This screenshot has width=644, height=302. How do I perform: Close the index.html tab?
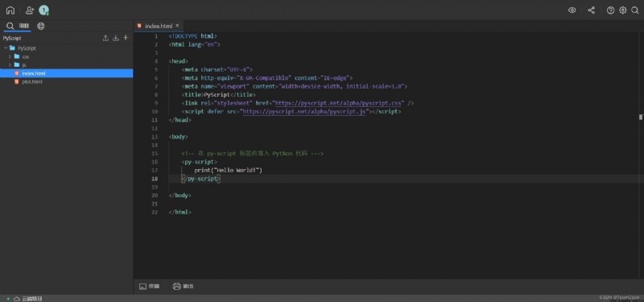point(177,26)
